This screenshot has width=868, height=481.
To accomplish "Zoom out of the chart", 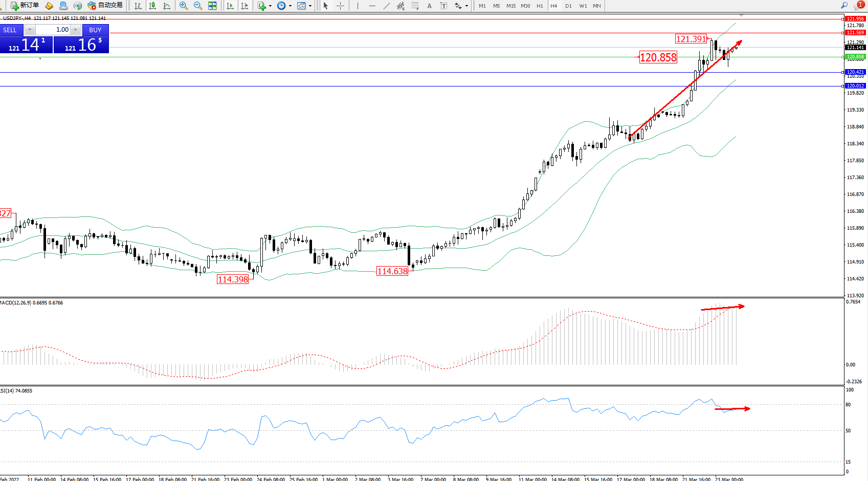I will pyautogui.click(x=198, y=6).
